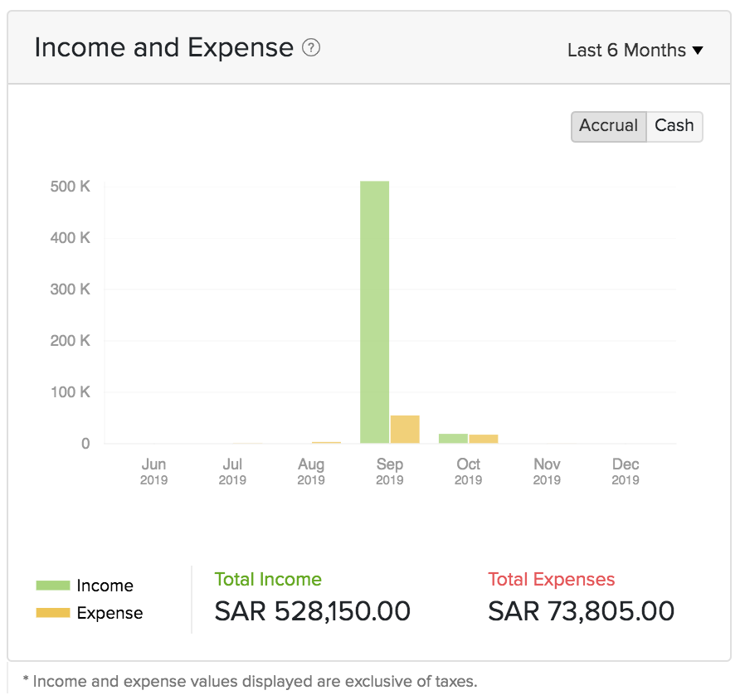The height and width of the screenshot is (700, 740).
Task: Click the yellow Expense legend swatch
Action: pos(52,613)
